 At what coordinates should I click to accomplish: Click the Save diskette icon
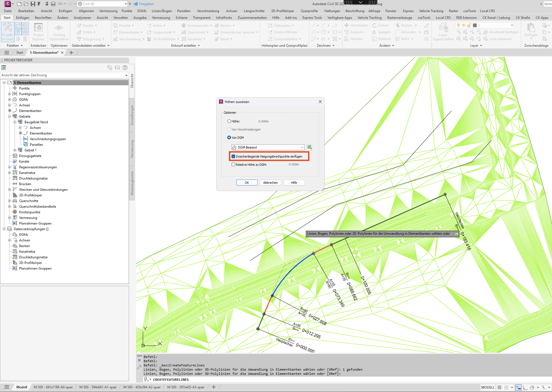tap(33, 4)
